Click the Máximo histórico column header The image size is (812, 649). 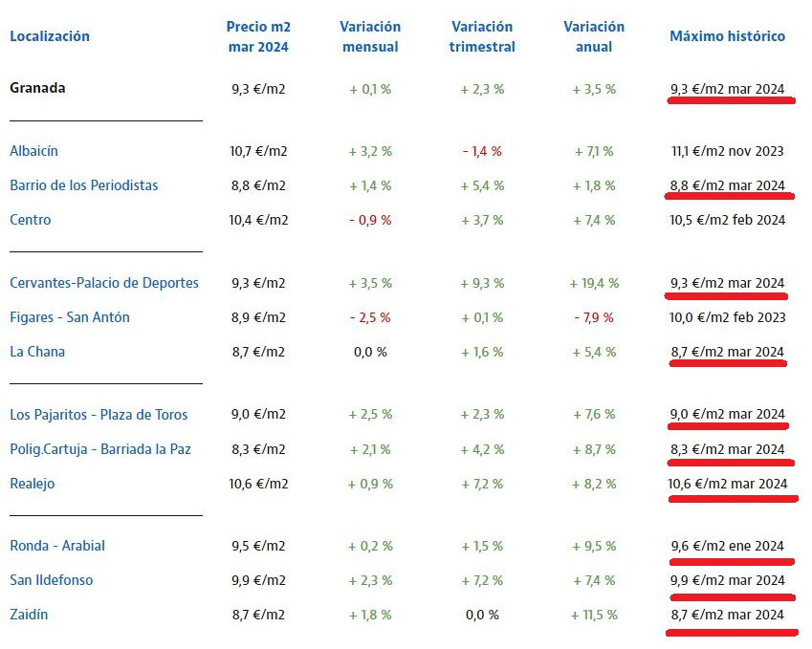point(727,36)
